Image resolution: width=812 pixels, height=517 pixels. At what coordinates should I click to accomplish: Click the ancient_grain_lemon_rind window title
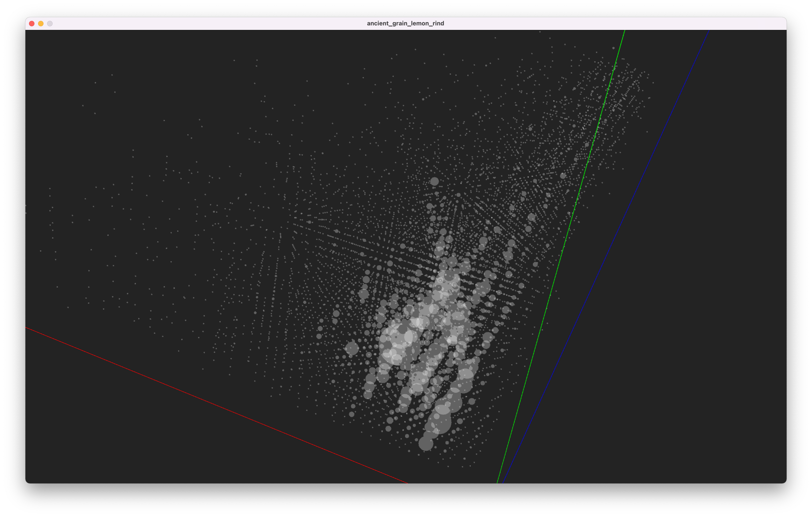tap(405, 24)
